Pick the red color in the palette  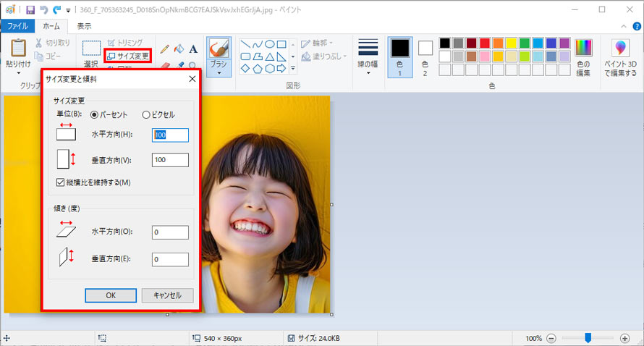[485, 43]
